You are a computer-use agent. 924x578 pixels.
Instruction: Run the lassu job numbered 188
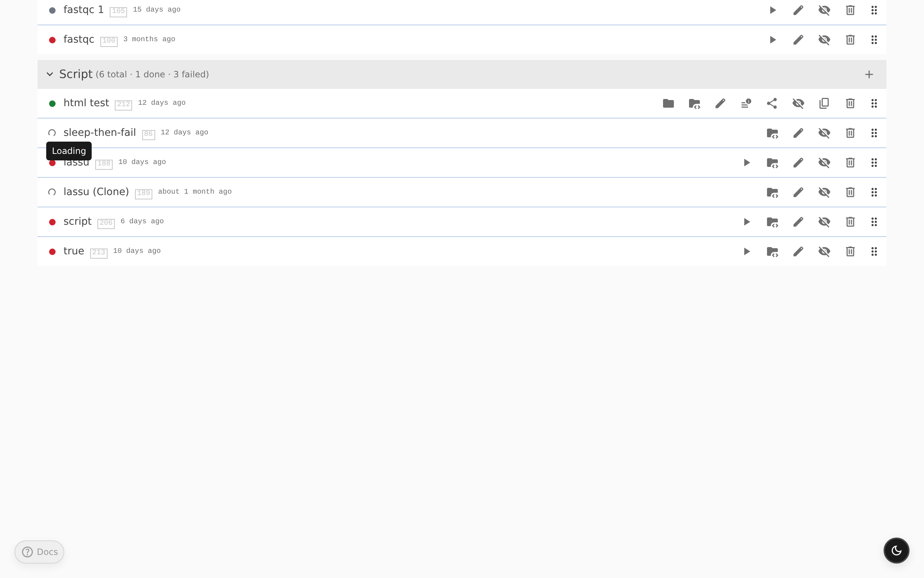(746, 163)
